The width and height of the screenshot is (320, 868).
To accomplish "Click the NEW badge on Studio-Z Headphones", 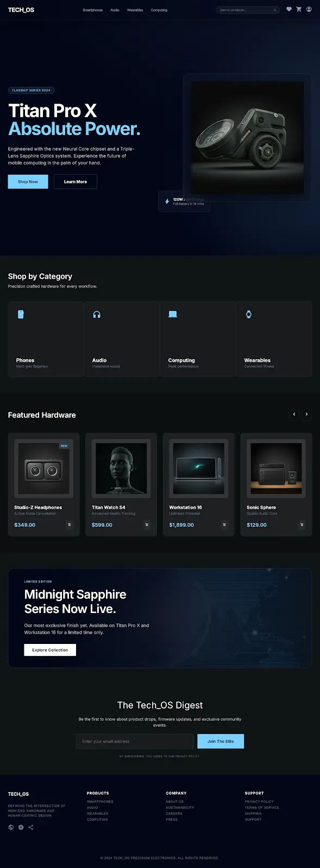I will 64,446.
